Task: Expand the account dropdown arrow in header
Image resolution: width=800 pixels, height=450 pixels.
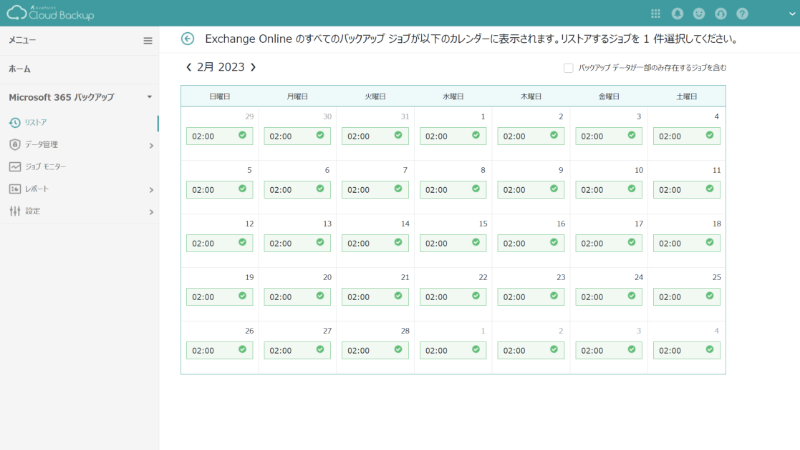Action: 792,14
